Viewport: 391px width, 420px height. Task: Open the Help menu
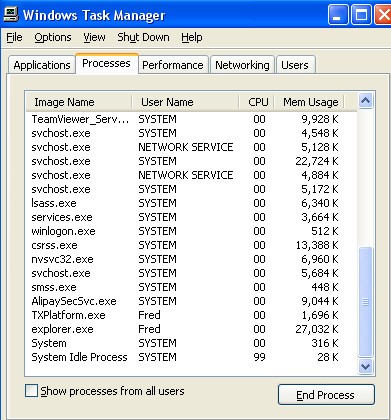(x=192, y=37)
